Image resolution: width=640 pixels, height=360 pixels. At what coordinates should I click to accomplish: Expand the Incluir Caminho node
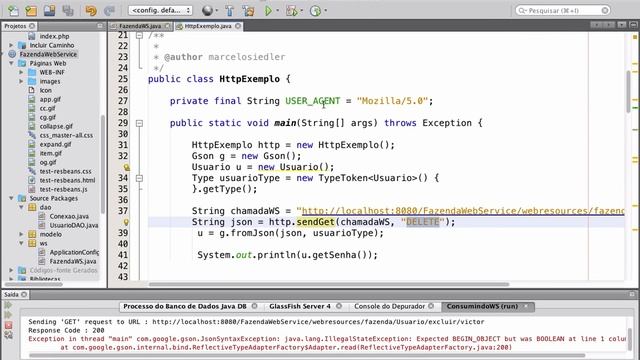[11, 45]
